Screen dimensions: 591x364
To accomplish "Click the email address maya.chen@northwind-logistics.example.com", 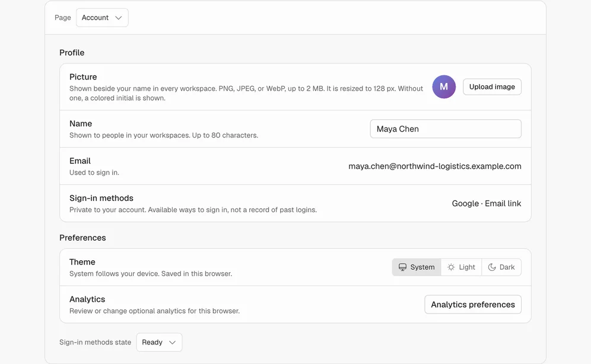I will (434, 166).
